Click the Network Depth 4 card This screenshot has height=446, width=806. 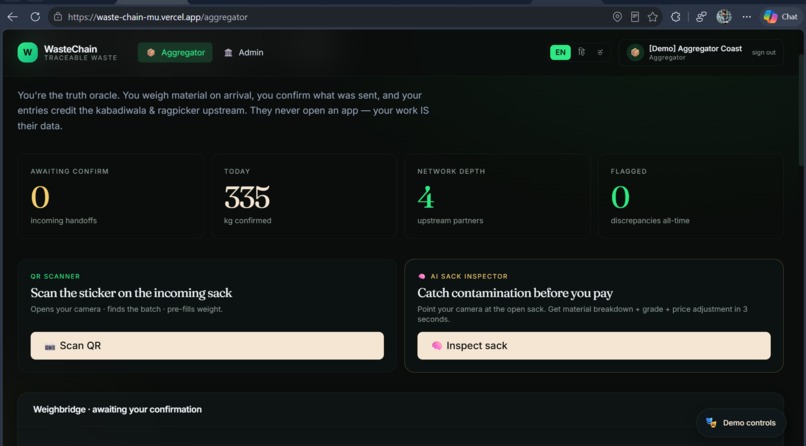pyautogui.click(x=497, y=196)
